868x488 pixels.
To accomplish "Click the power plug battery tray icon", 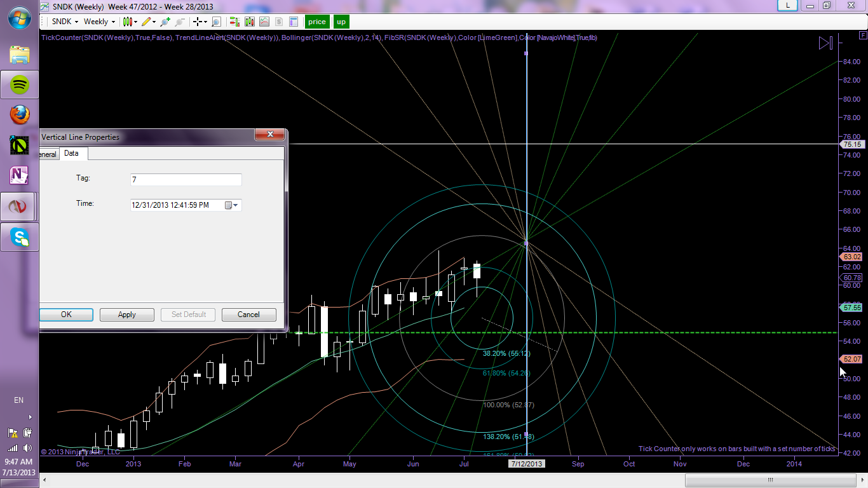I will pos(27,433).
